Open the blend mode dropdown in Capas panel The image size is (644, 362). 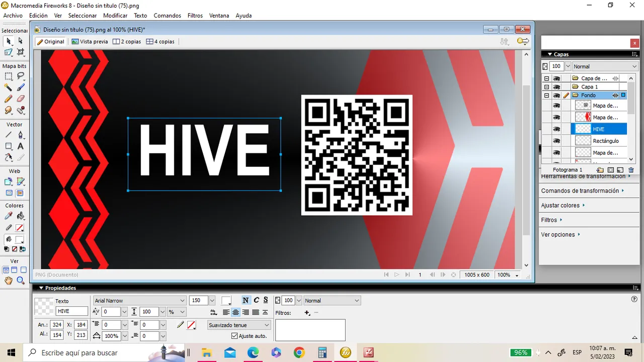tap(634, 66)
